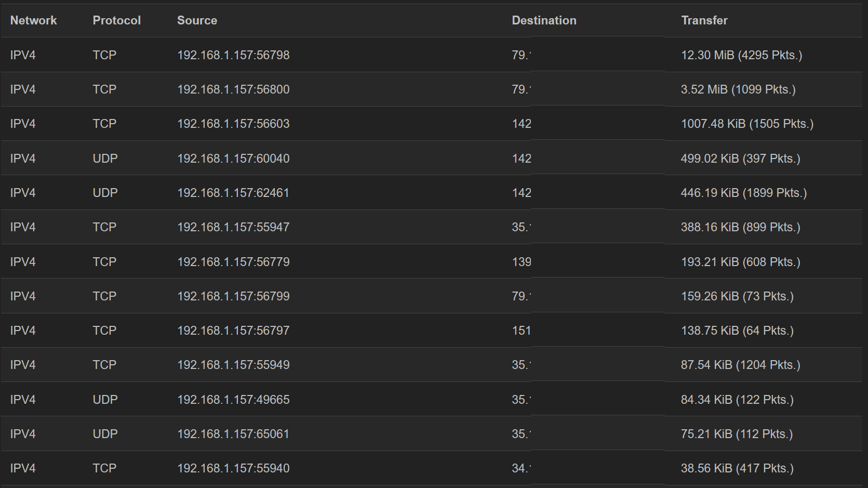Click UDP protocol for port 62461
This screenshot has height=488, width=868.
point(105,193)
